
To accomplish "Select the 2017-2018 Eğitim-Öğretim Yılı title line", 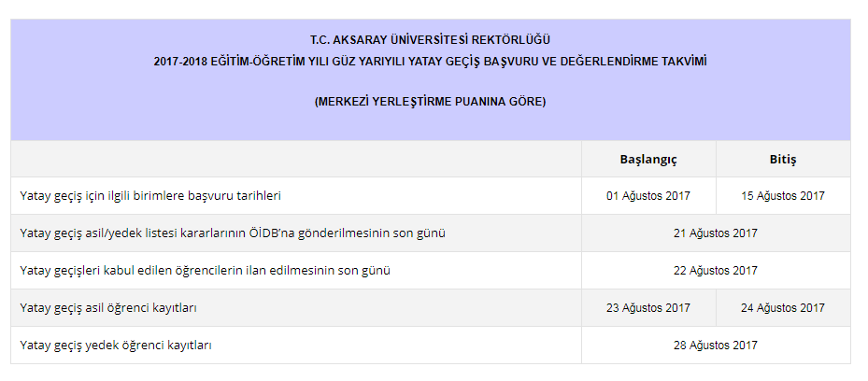I will tap(430, 62).
